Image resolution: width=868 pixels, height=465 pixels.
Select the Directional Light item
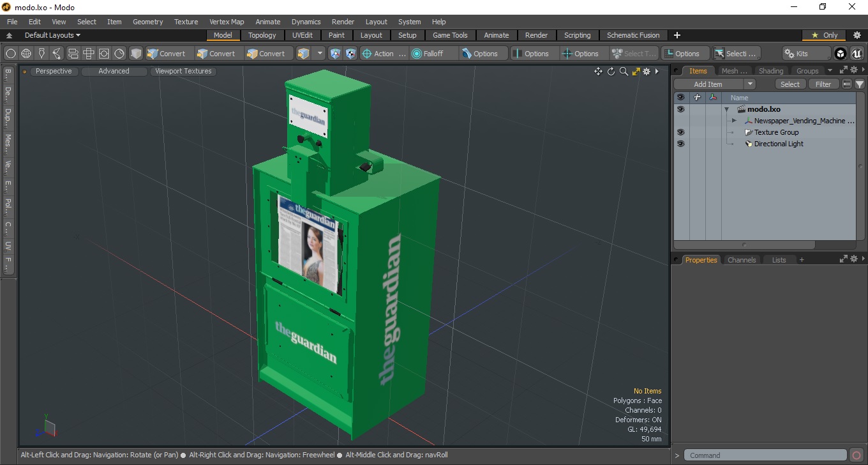779,144
